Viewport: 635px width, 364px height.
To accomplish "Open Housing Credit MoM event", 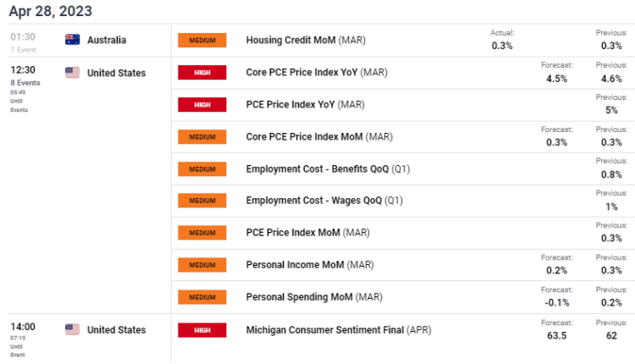I will tap(290, 41).
